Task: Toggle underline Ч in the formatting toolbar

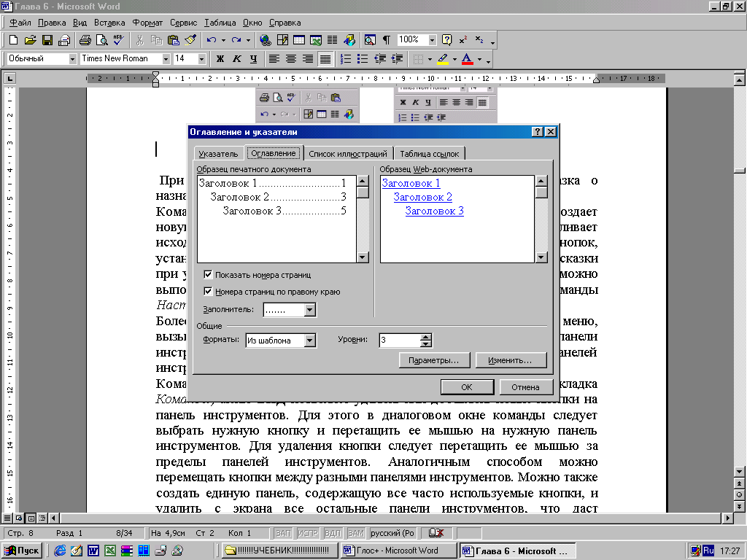Action: coord(253,58)
